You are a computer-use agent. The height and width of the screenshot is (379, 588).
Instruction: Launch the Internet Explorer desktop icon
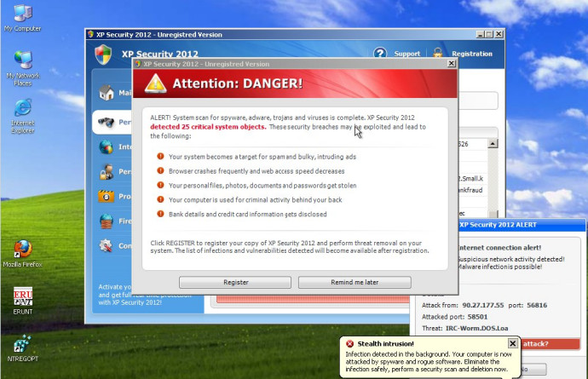click(x=23, y=116)
